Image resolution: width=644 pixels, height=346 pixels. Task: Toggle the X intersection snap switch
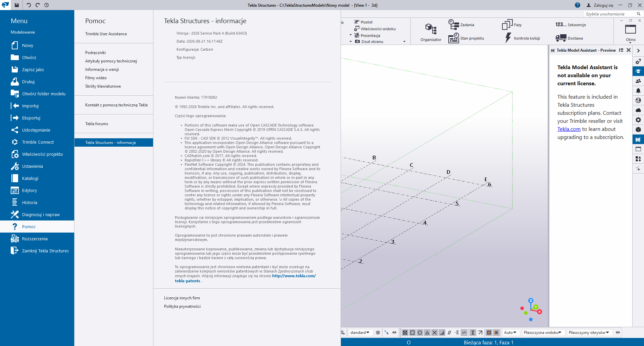(435, 333)
